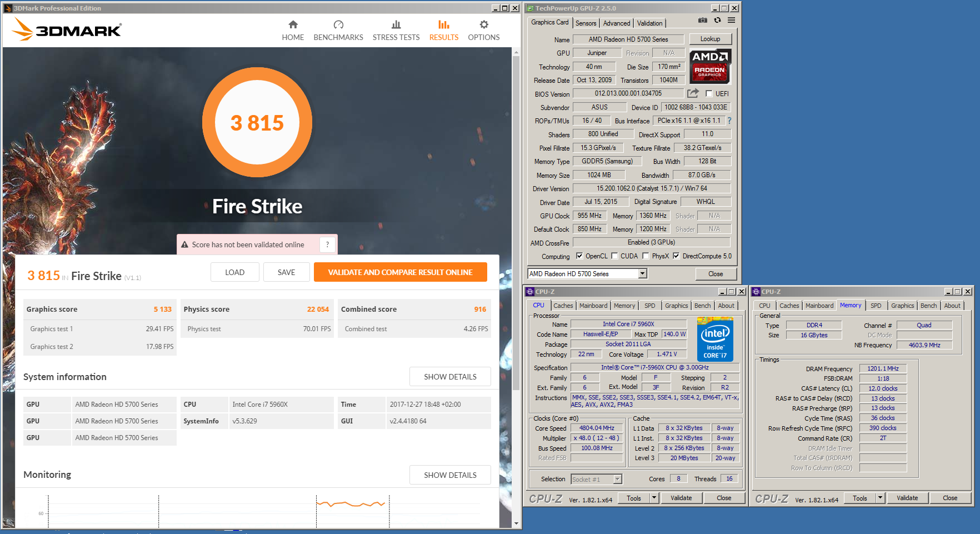The width and height of the screenshot is (980, 534).
Task: Click the CPU-Z Memory window title icon
Action: click(x=756, y=292)
